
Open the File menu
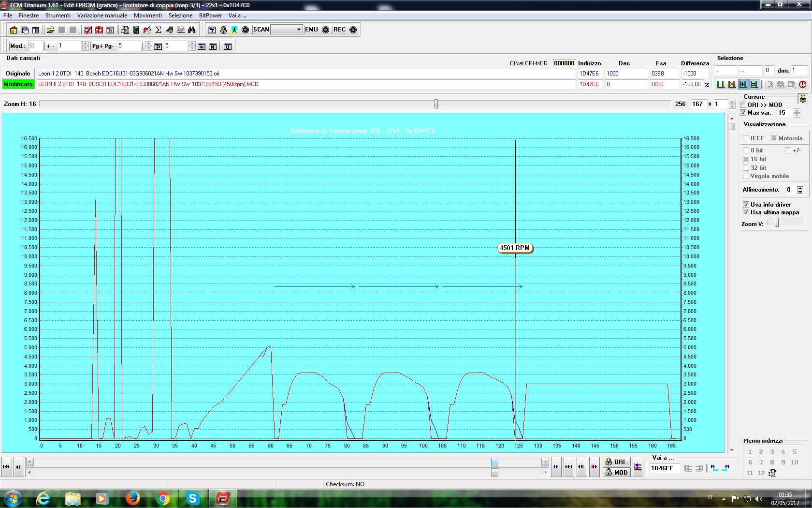(x=8, y=15)
